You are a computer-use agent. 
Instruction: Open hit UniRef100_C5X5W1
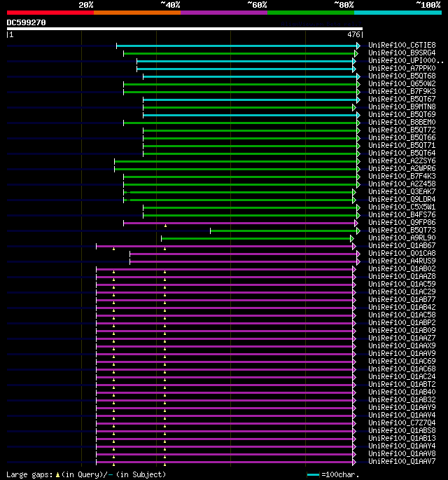tap(402, 207)
